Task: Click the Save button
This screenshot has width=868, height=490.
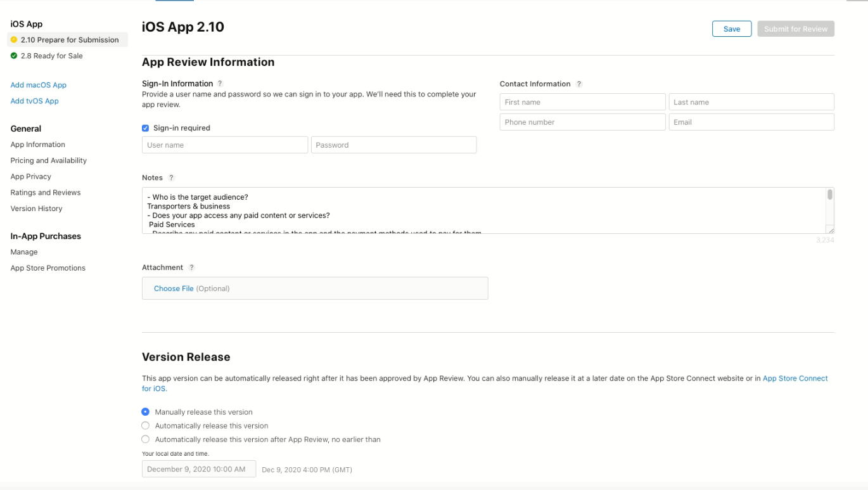Action: point(731,29)
